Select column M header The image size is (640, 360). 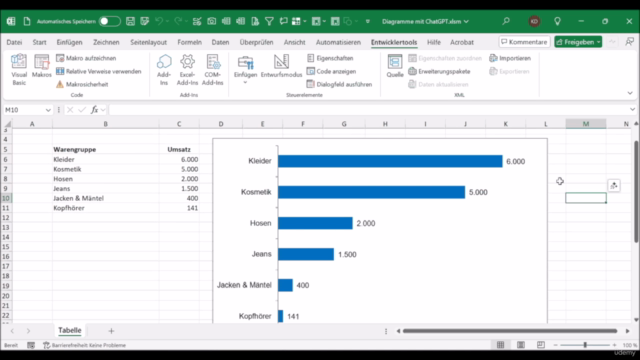point(586,124)
